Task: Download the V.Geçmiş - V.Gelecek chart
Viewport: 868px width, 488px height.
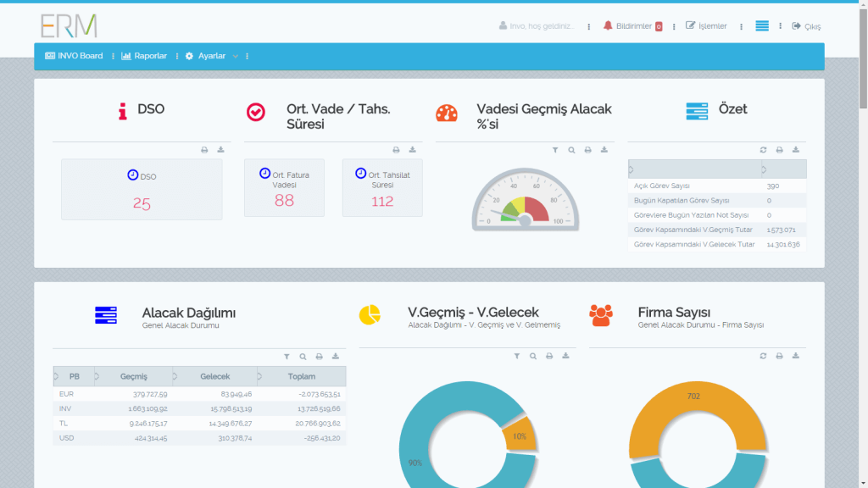Action: pyautogui.click(x=565, y=357)
